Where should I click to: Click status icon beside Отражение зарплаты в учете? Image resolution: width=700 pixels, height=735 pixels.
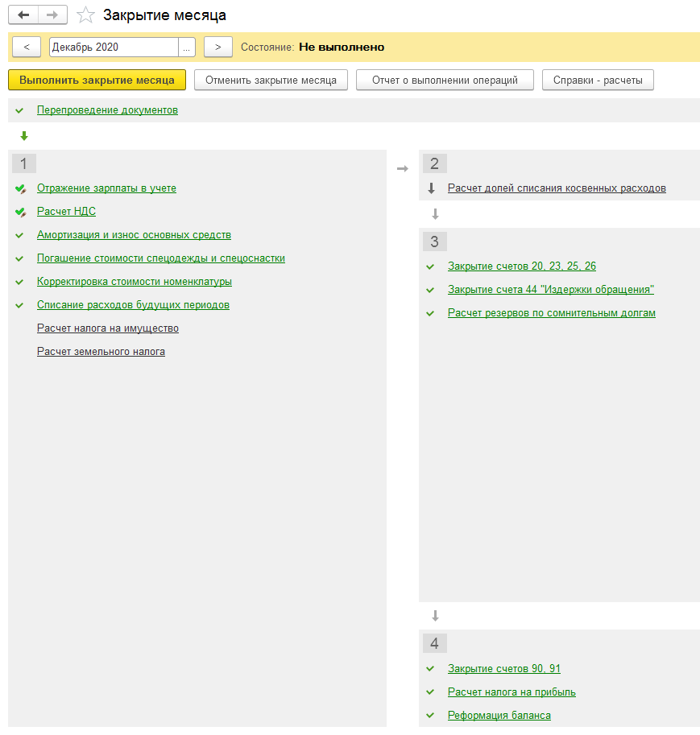tap(21, 189)
